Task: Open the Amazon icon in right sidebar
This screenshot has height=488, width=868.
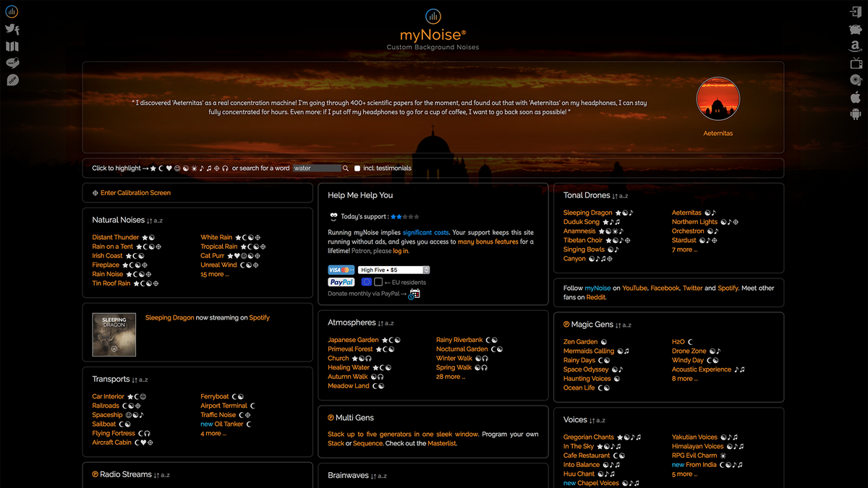Action: pyautogui.click(x=856, y=46)
